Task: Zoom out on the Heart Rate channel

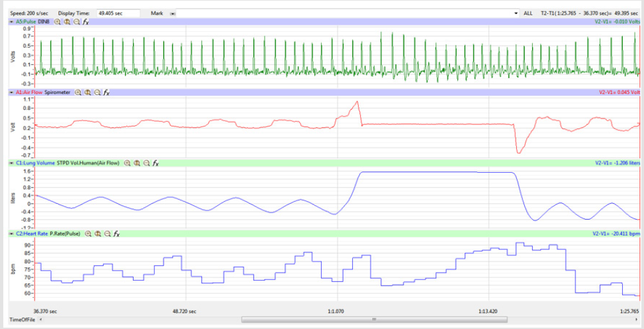Action: coord(107,234)
